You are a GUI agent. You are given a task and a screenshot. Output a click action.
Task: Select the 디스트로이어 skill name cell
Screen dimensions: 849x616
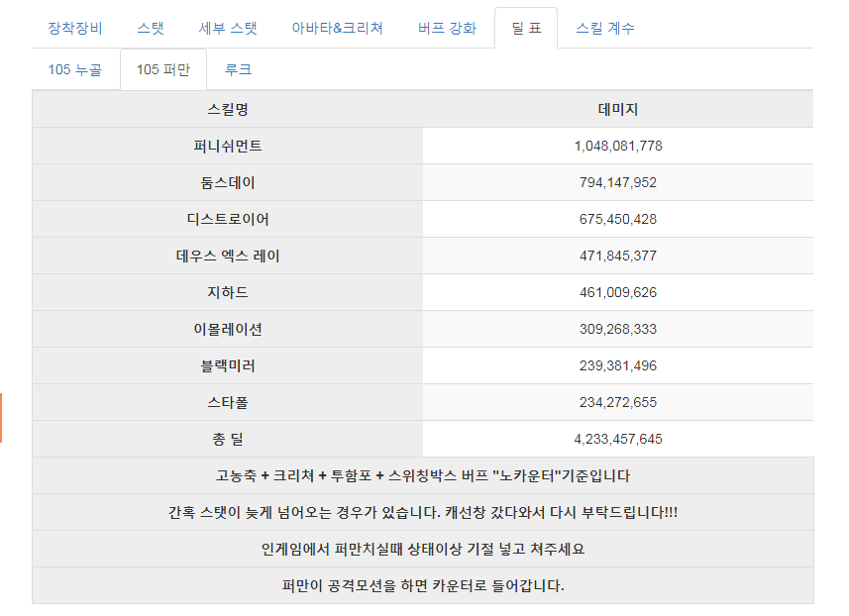(228, 219)
